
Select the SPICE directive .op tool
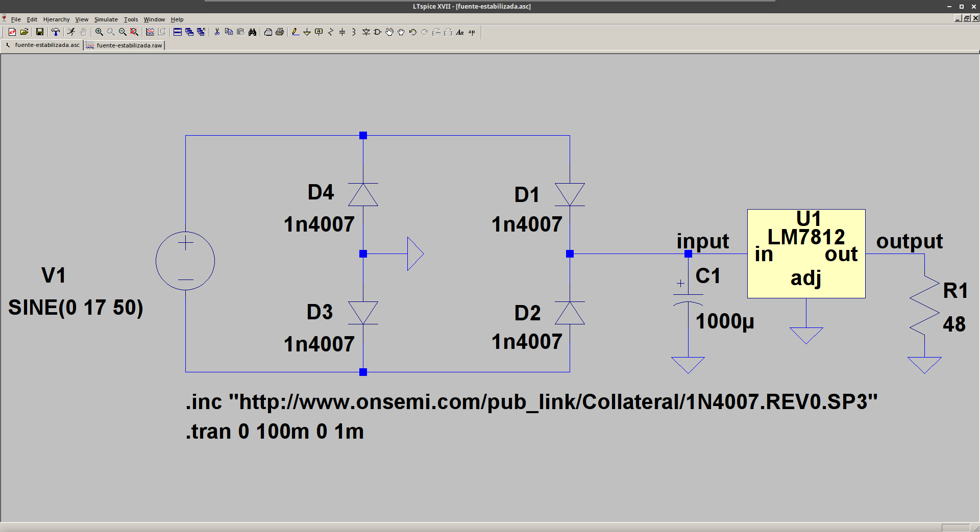[472, 32]
